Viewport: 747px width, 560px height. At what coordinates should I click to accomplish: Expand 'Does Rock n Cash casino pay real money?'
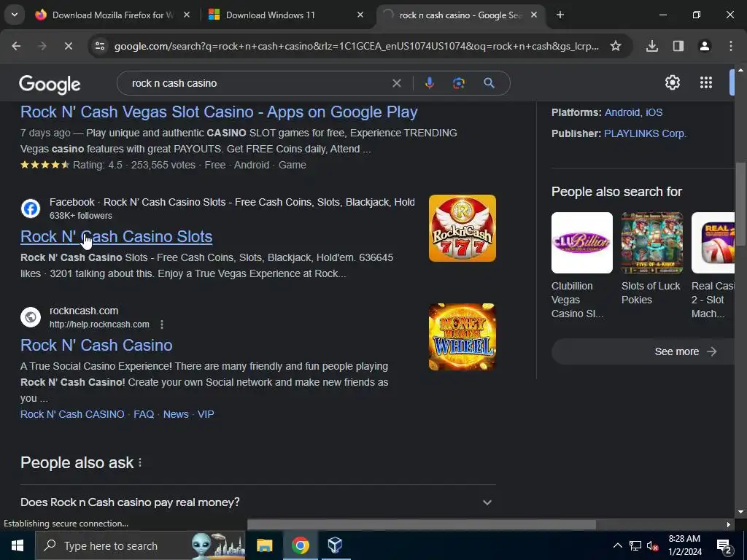point(258,502)
